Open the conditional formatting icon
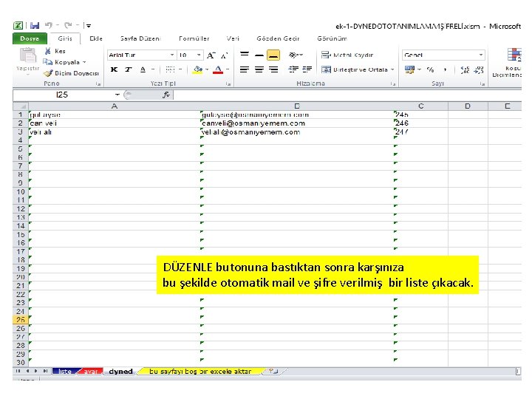532x399 pixels. pyautogui.click(x=514, y=55)
